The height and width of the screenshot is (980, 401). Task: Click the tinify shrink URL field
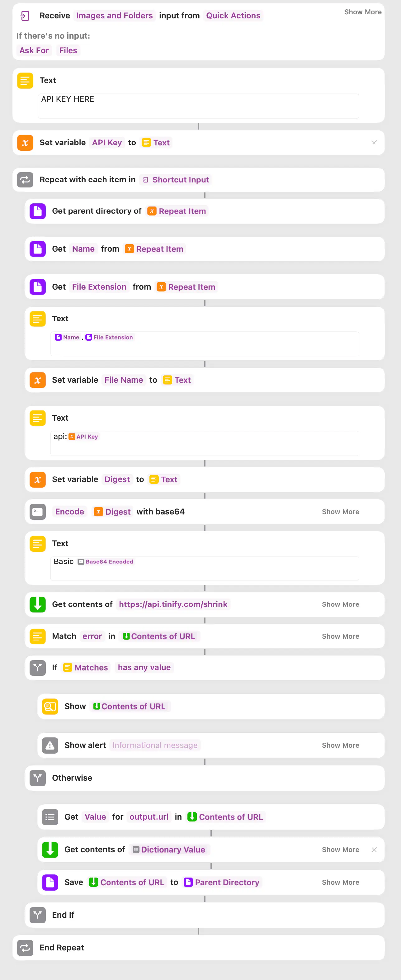[173, 604]
